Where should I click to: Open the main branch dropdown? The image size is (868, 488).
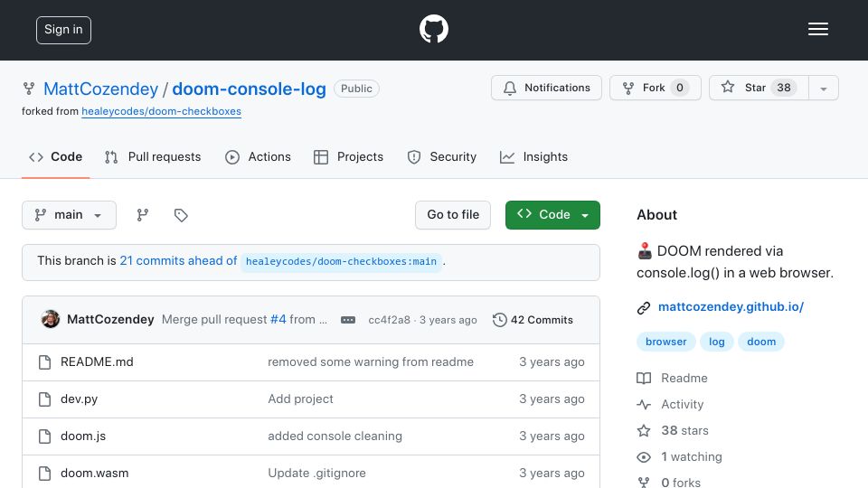click(70, 215)
